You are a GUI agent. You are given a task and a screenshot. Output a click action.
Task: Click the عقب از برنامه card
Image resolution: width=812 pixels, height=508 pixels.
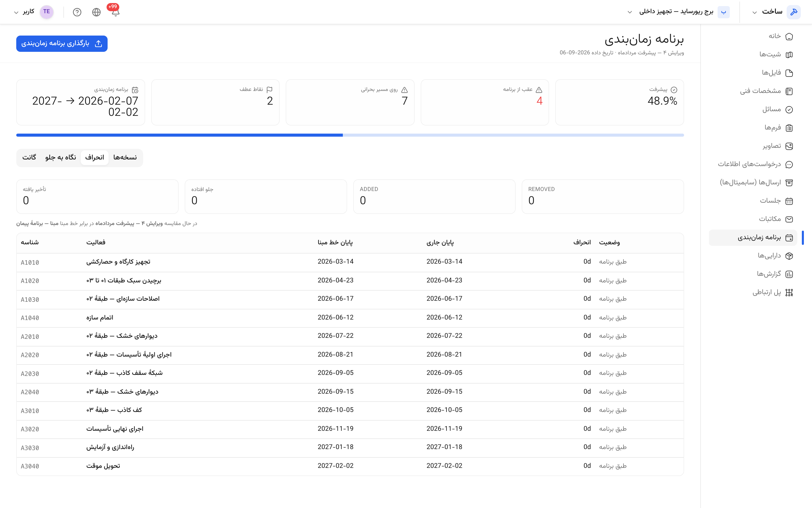485,102
